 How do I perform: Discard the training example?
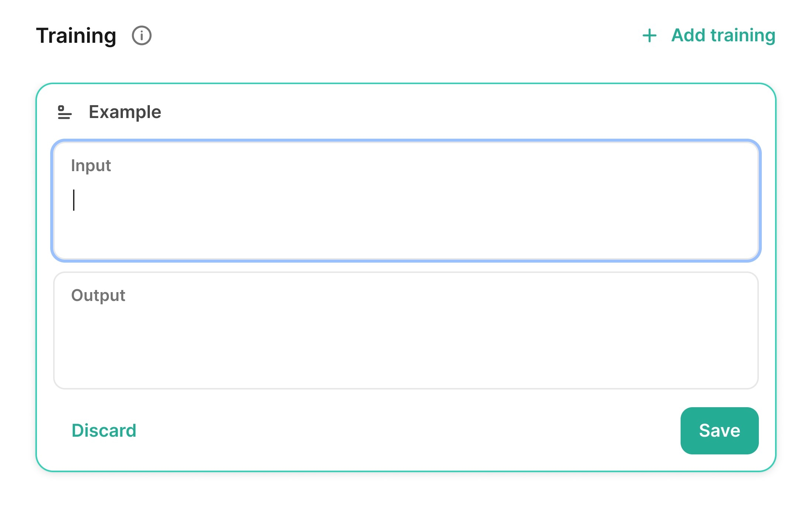point(104,430)
